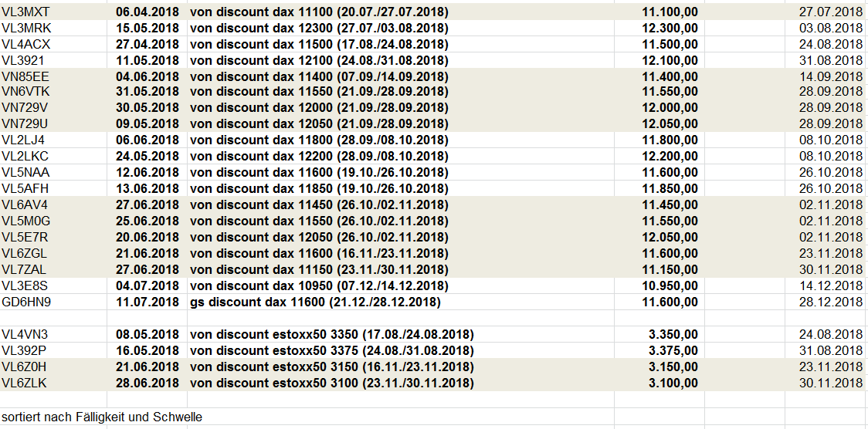Select 'von discount estoxx50 3375' description cell
The image size is (868, 429).
click(x=331, y=351)
